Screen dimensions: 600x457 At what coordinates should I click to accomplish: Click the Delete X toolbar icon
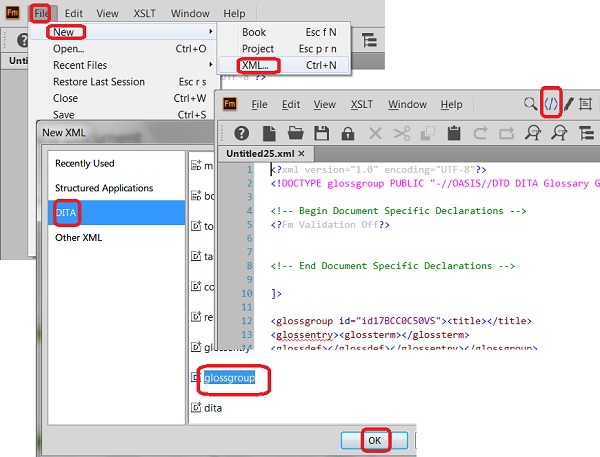click(375, 133)
